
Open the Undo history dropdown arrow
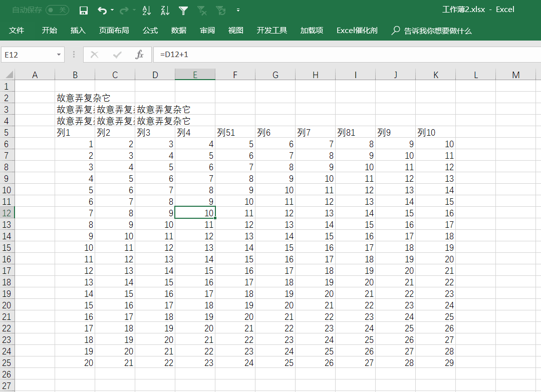point(112,11)
